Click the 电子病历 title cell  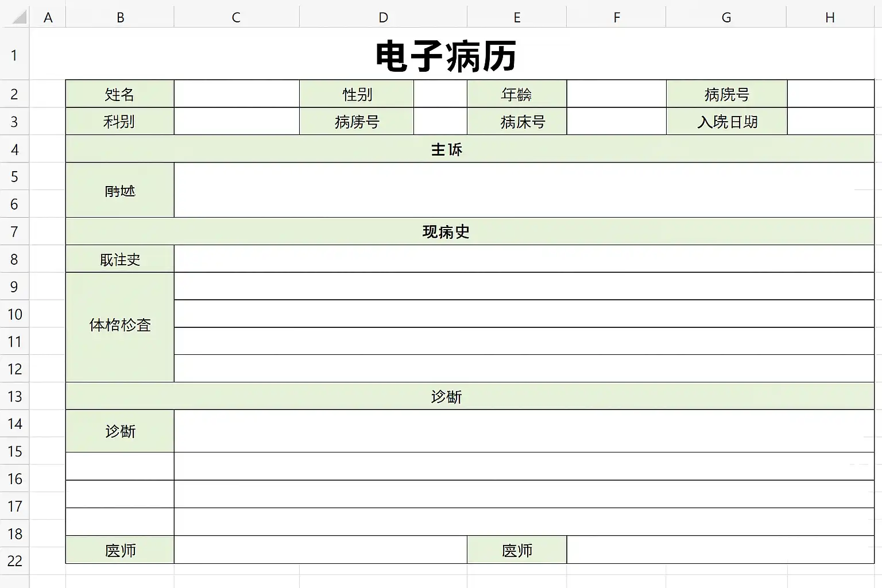(446, 55)
